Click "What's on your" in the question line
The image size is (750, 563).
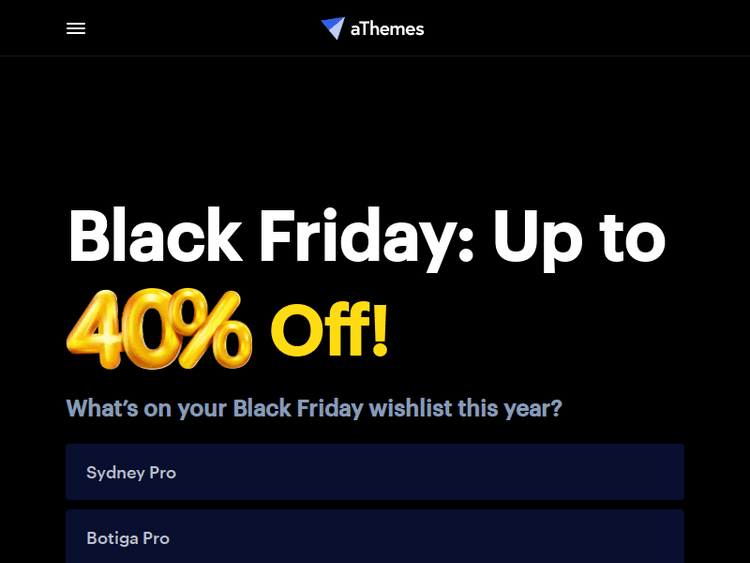pyautogui.click(x=146, y=408)
